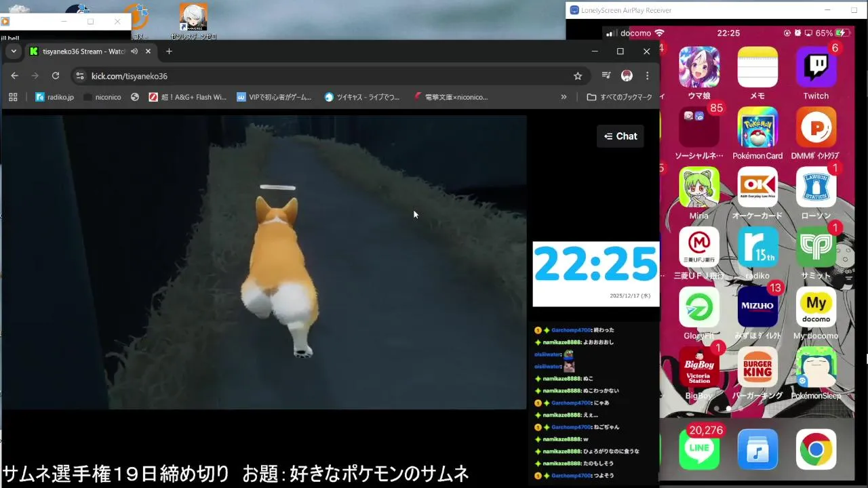Open the Chrome apps grid shortcut
The height and width of the screenshot is (488, 868).
pos(13,97)
